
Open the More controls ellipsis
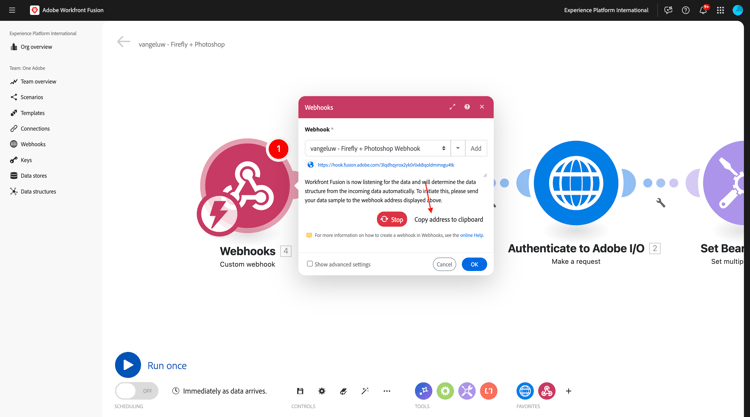tap(386, 391)
